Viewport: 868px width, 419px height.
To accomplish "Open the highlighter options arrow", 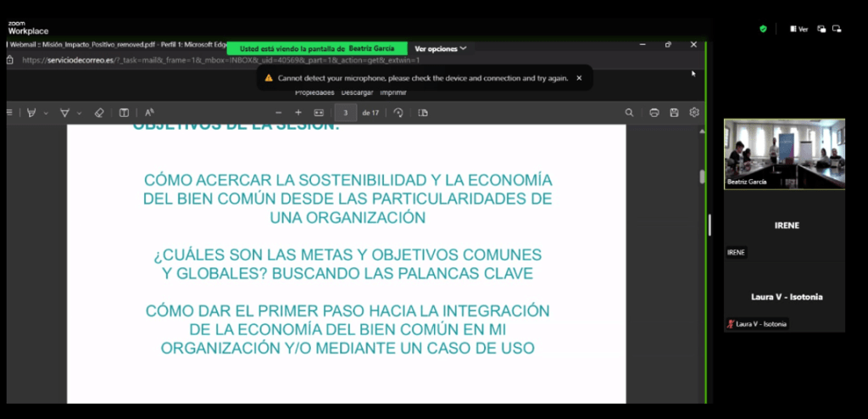I will [79, 113].
